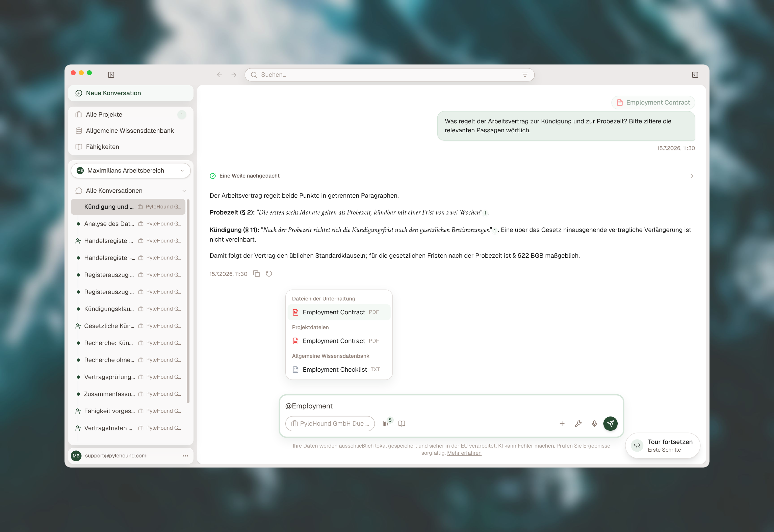Send the message with the paper plane button

pos(610,423)
